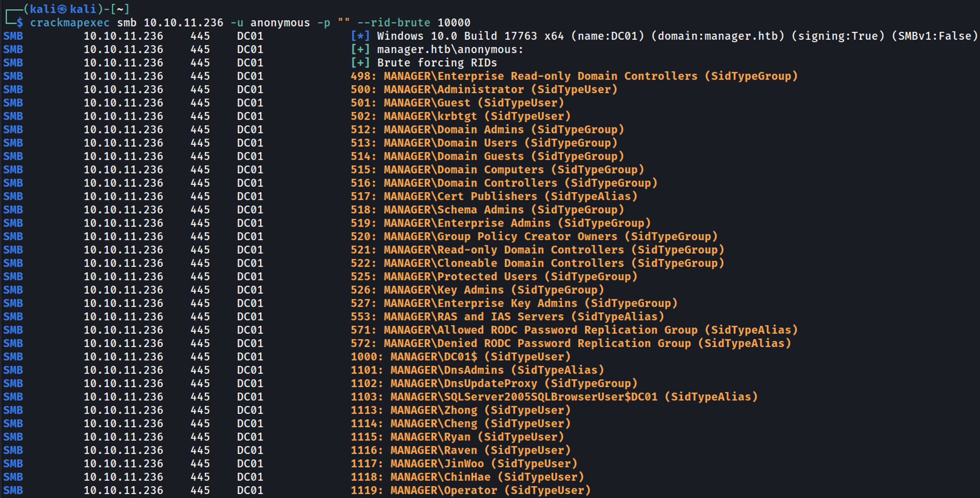Click the Kali skull symbol in the prompt
This screenshot has height=498, width=980.
click(62, 9)
